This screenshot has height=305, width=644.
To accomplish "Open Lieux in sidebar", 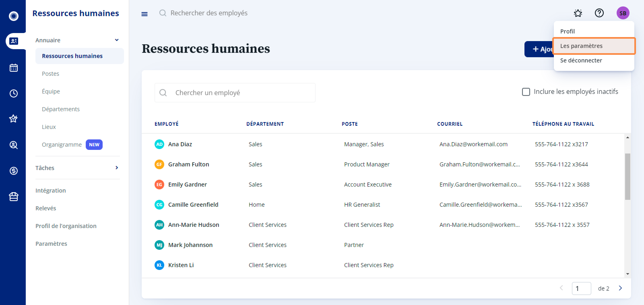I will pyautogui.click(x=49, y=127).
